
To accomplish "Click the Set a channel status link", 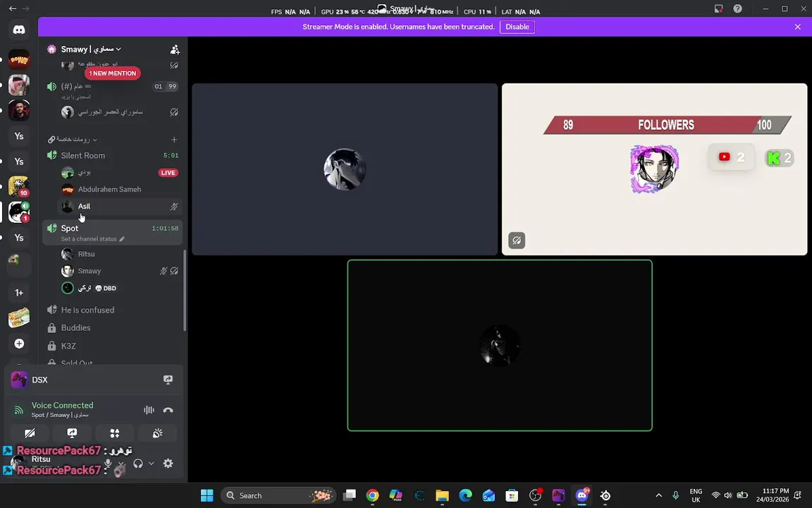I will [89, 239].
